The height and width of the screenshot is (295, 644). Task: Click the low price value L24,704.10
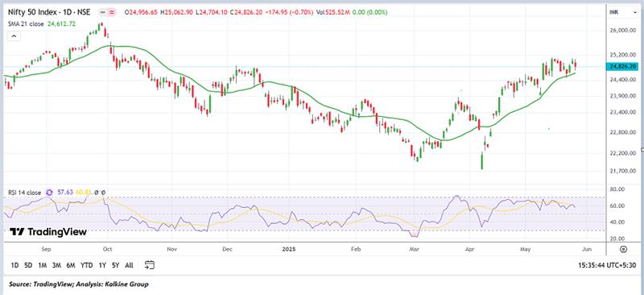tap(211, 13)
